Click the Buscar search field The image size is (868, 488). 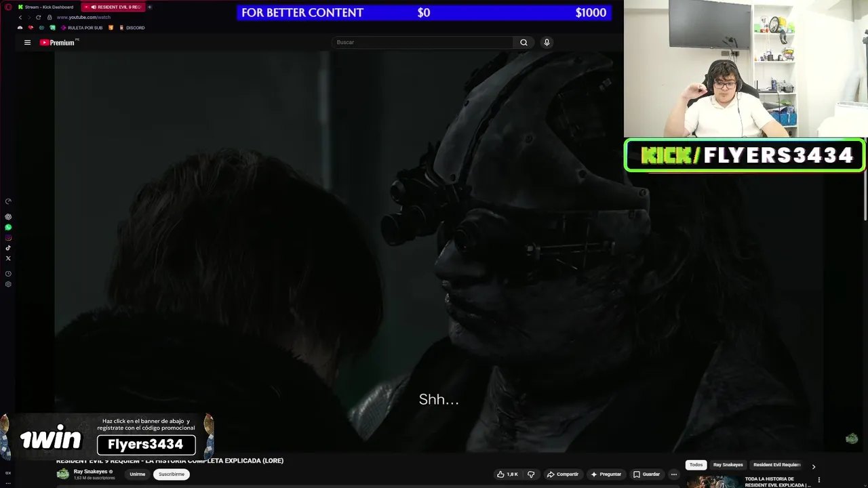point(423,42)
